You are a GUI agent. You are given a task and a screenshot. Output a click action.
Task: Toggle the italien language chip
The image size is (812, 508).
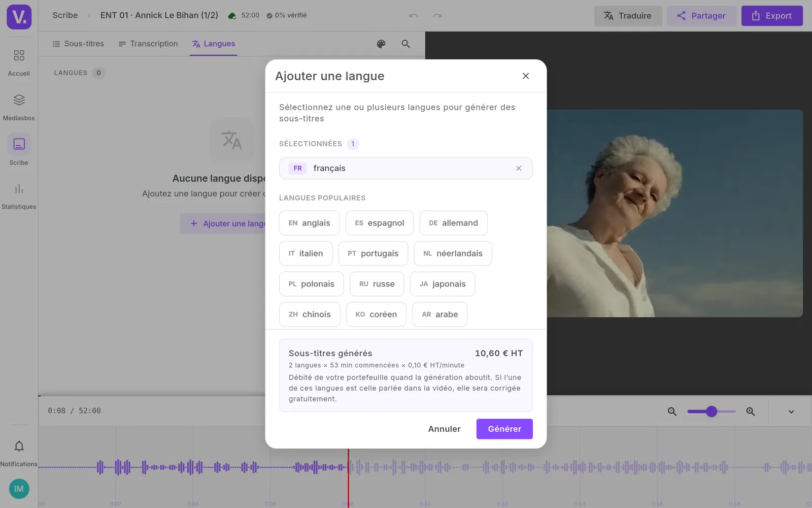(306, 253)
